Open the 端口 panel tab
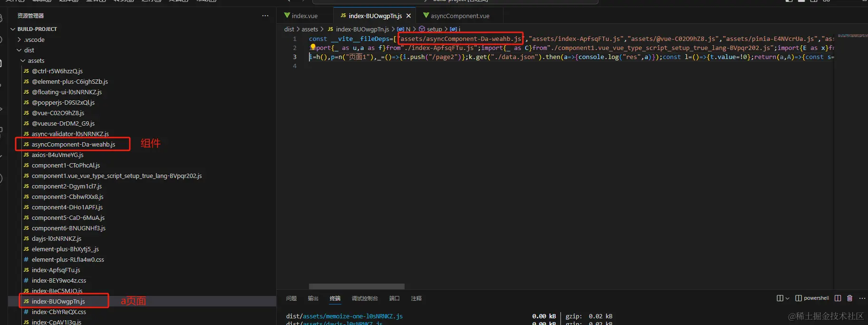 (395, 298)
